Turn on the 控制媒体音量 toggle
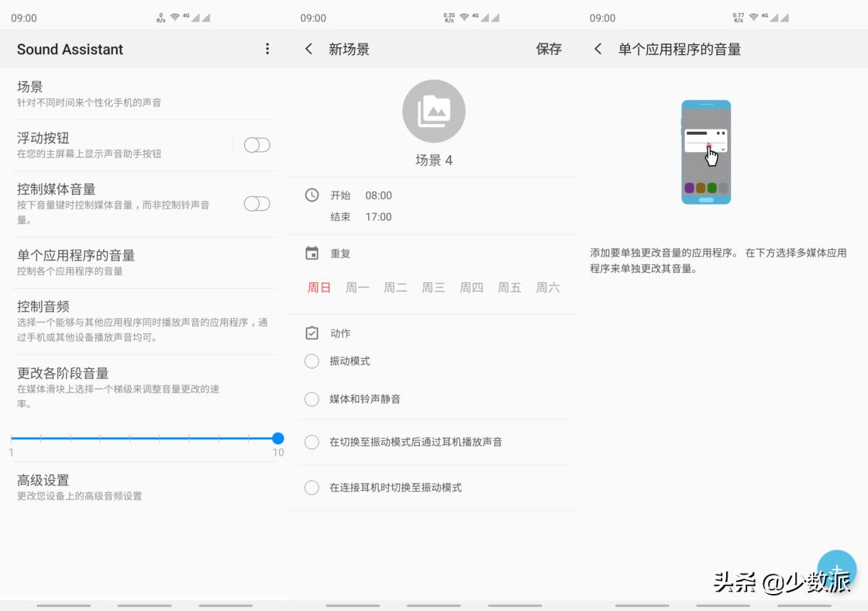Screen dimensions: 868x611 (257, 203)
